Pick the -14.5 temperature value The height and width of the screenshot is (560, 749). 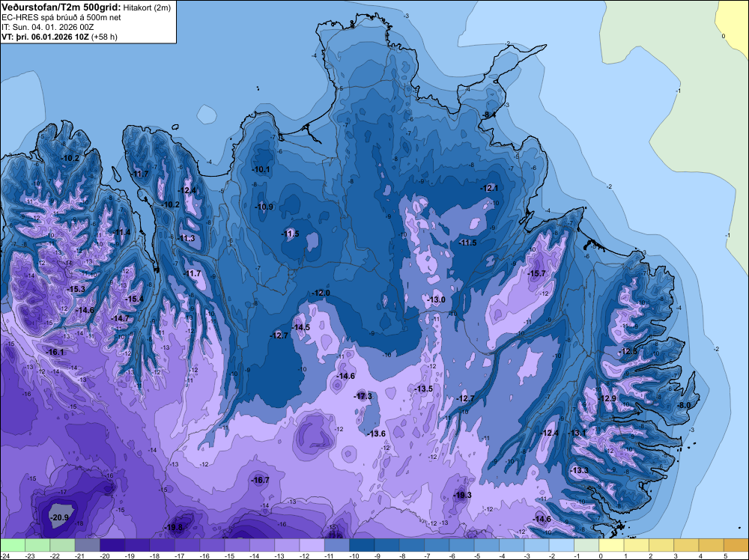pos(301,327)
